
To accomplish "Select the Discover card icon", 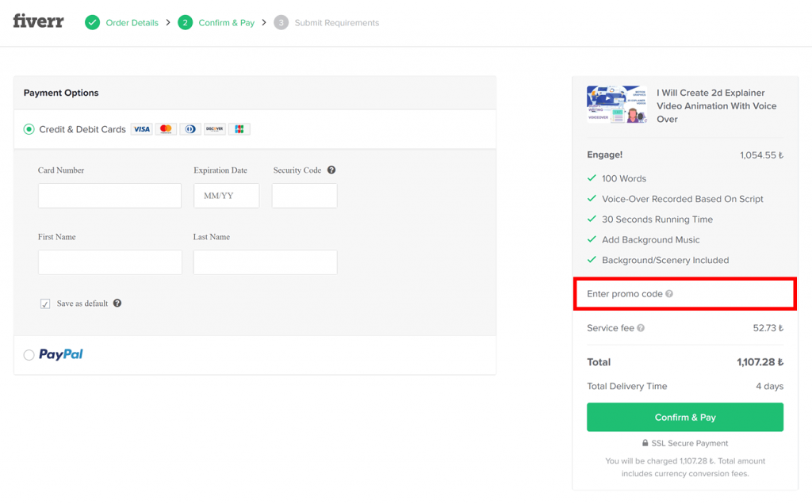I will [x=214, y=128].
